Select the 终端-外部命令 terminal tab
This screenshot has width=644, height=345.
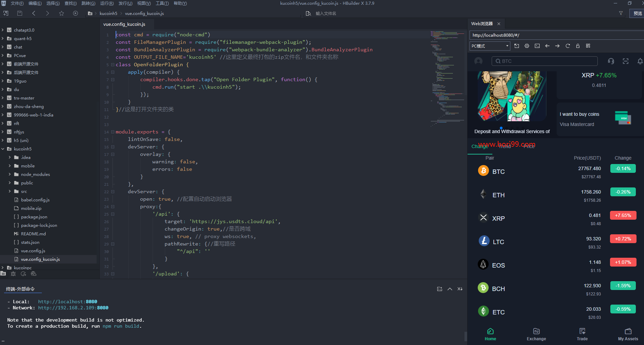(x=20, y=289)
